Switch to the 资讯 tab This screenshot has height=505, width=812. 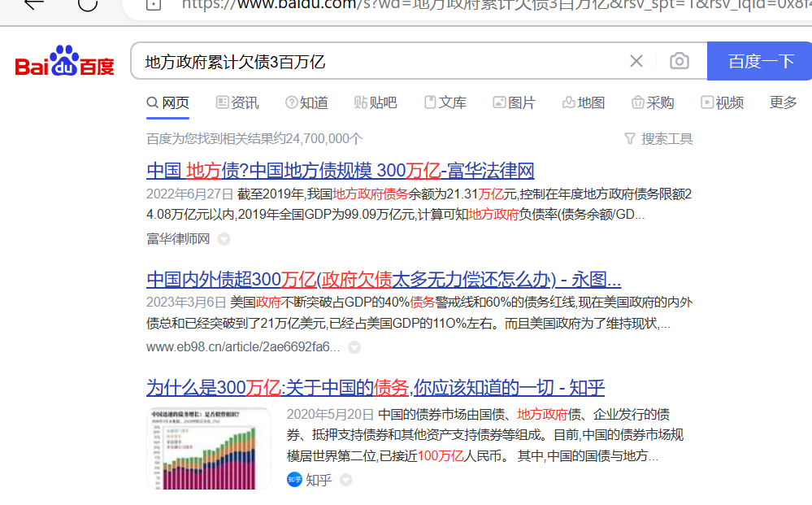(x=237, y=102)
